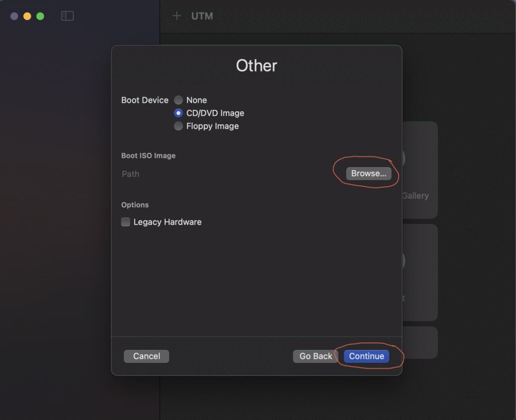This screenshot has height=420, width=516.
Task: Click the Legacy Hardware label text
Action: click(167, 222)
